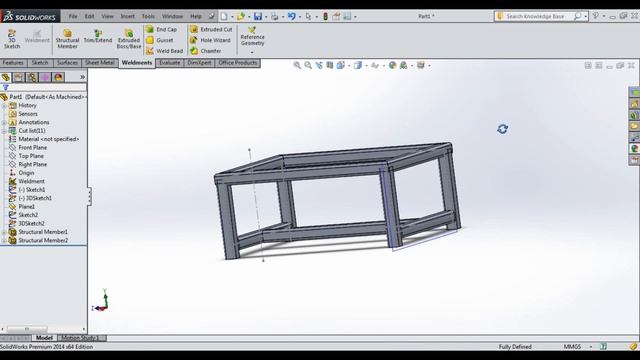The image size is (640, 360).
Task: Activate the Trim/Extend tool
Action: [x=98, y=36]
